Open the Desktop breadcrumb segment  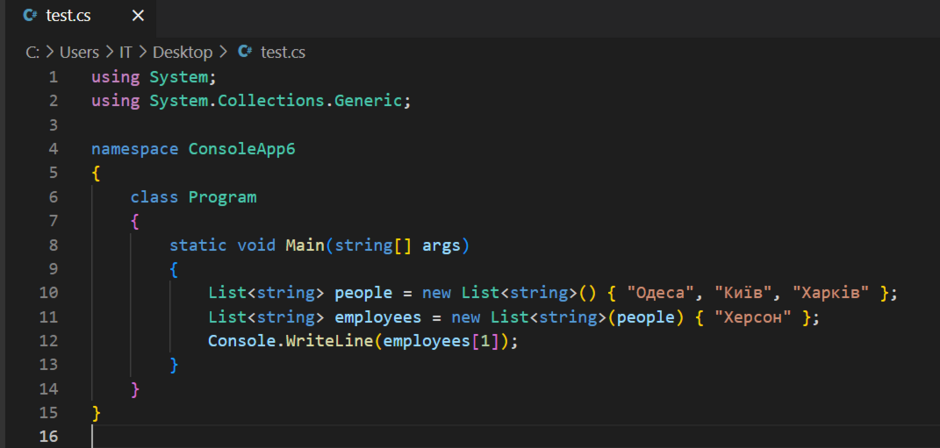(x=182, y=53)
